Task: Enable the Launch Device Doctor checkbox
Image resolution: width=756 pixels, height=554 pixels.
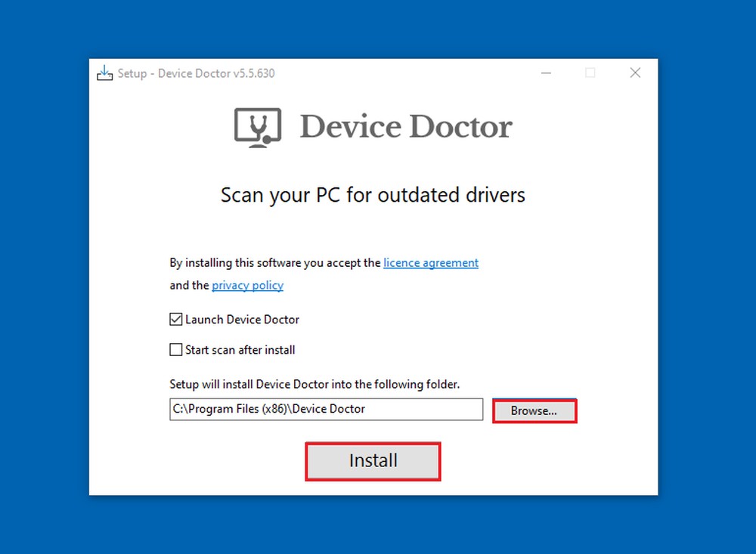Action: (175, 319)
